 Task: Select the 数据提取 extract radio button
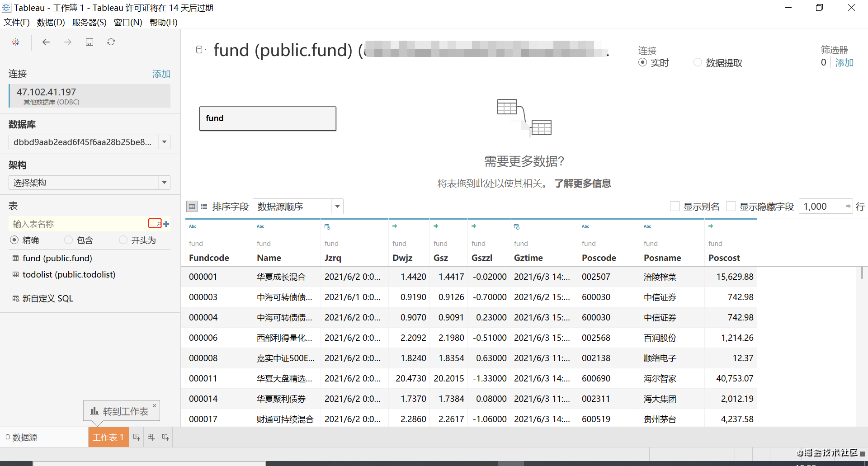point(698,62)
